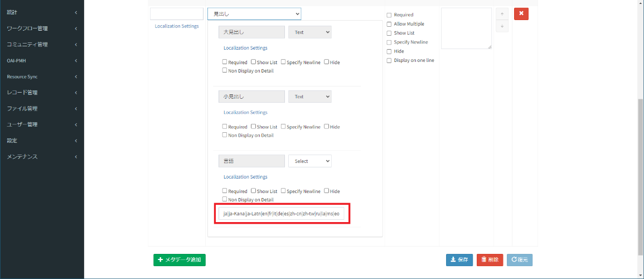Image resolution: width=644 pixels, height=279 pixels.
Task: Expand the ワークフロー管理 sidebar menu
Action: point(42,28)
